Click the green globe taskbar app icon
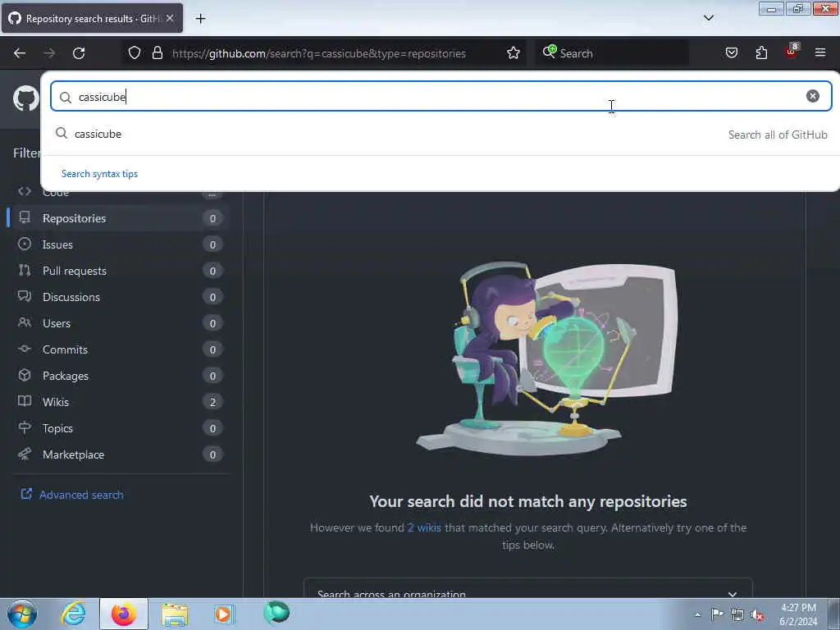Image resolution: width=840 pixels, height=630 pixels. click(x=276, y=612)
